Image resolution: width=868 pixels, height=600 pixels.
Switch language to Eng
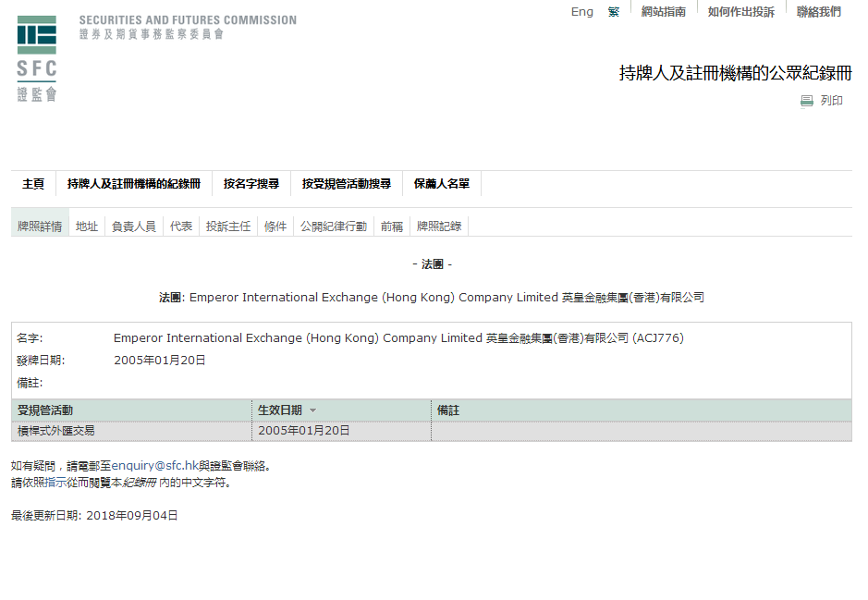581,12
